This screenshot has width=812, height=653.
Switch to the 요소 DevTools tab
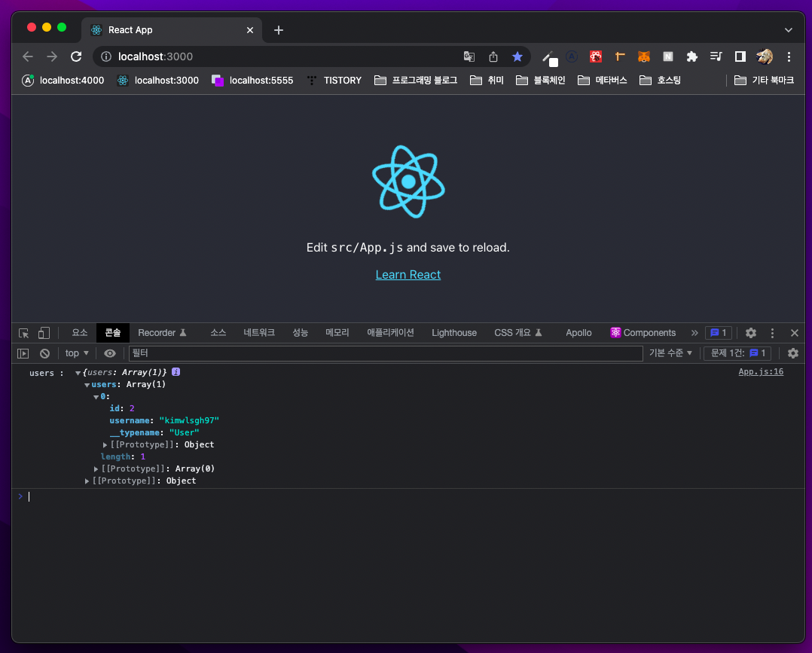click(80, 332)
